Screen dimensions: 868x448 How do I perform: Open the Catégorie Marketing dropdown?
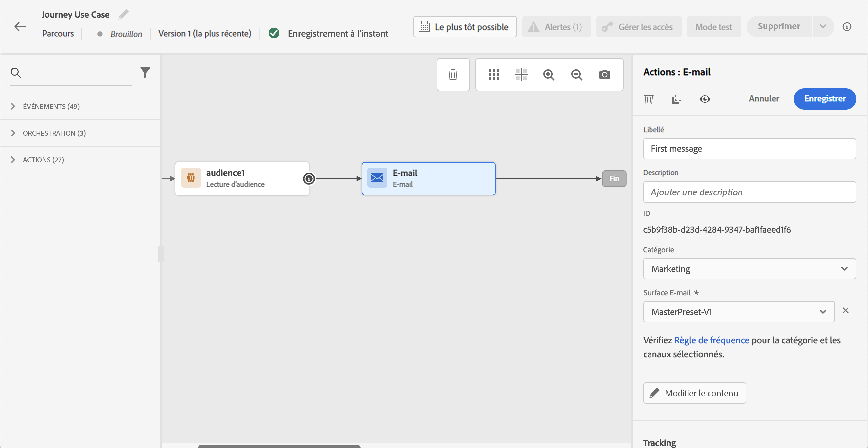[749, 269]
